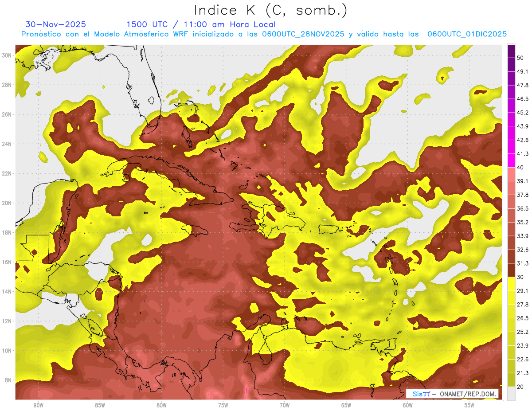Click the '1500 UTC / 11:00 am Hora Local' time label
The height and width of the screenshot is (411, 532).
[x=201, y=24]
